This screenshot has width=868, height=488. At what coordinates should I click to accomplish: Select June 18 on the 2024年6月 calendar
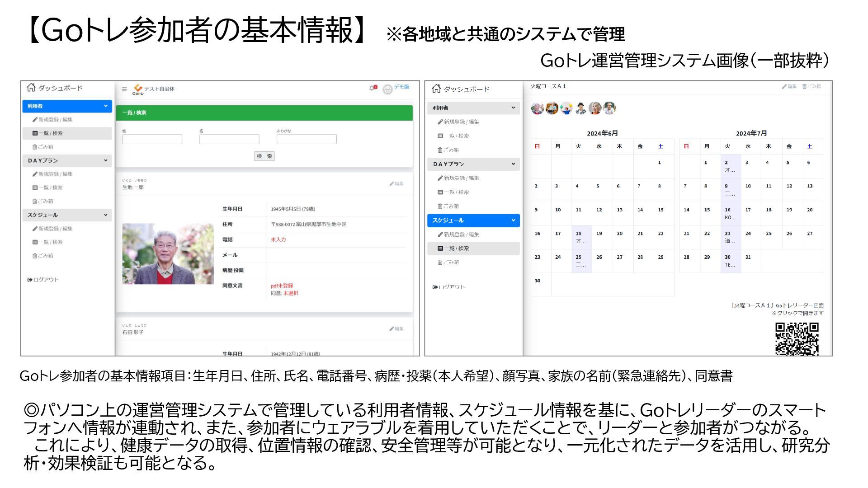(581, 237)
